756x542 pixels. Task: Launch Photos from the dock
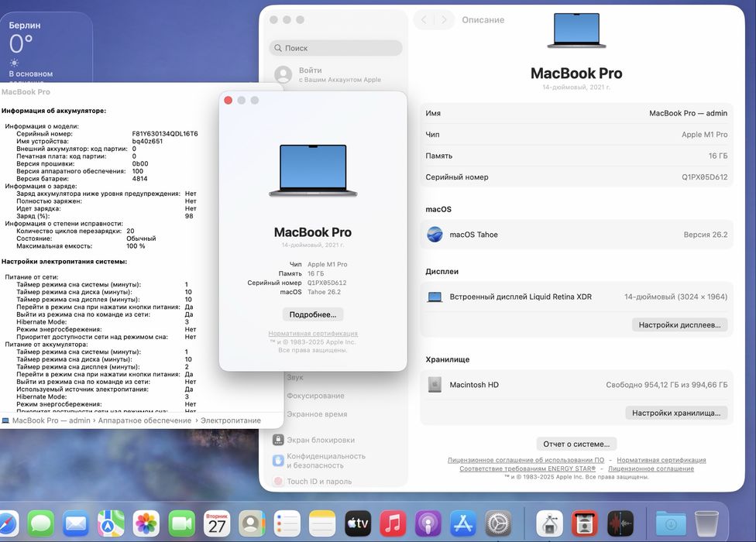point(146,523)
